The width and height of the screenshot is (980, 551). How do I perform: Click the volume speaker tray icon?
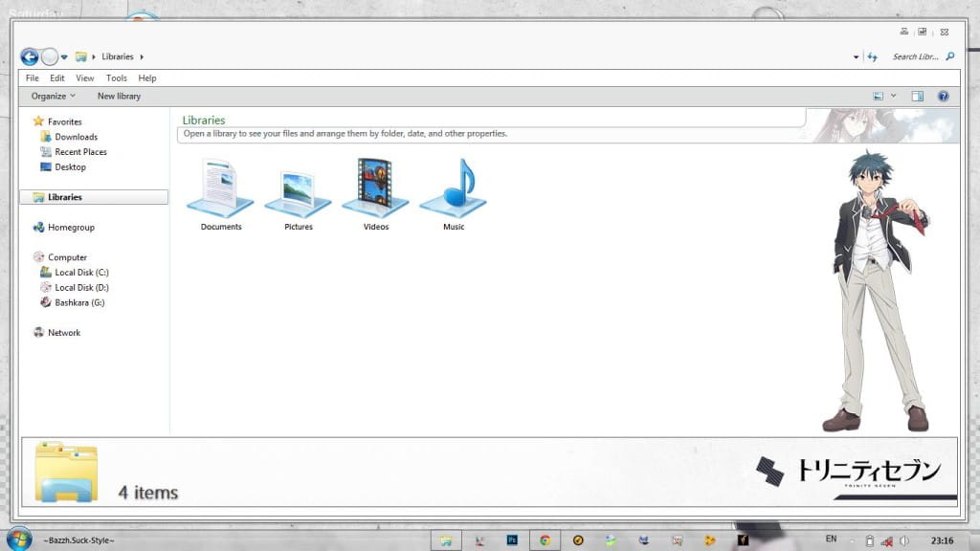pyautogui.click(x=904, y=540)
